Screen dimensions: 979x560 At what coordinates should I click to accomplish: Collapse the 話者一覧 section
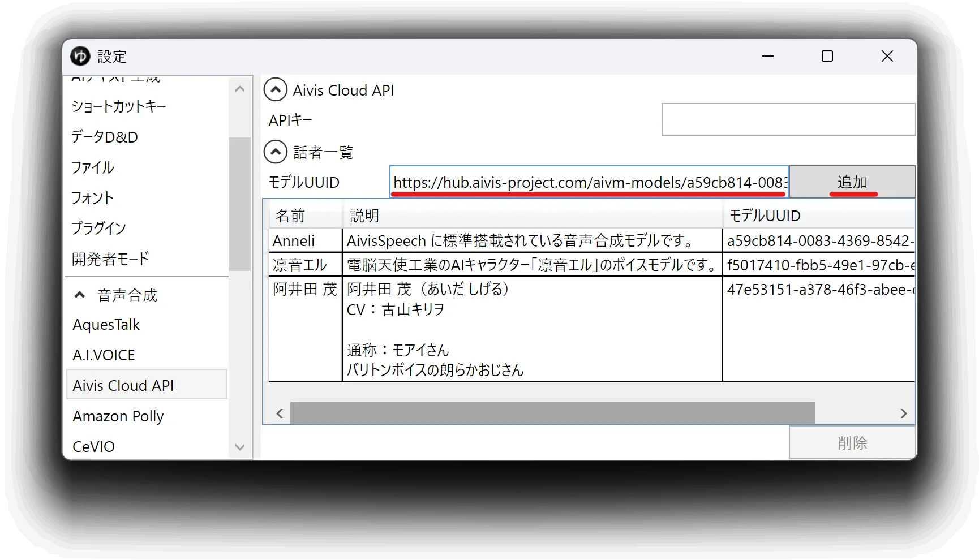[x=276, y=152]
